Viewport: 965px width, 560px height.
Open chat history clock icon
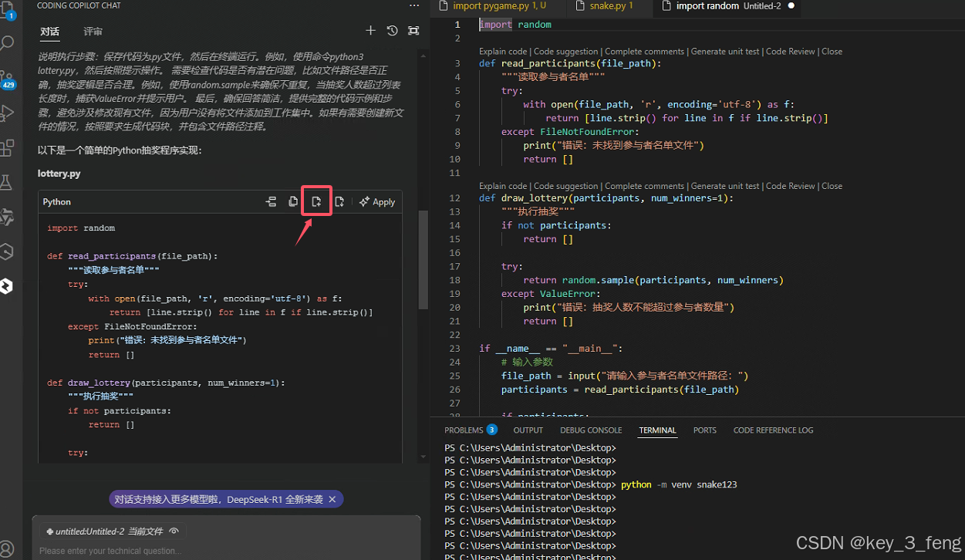coord(392,31)
